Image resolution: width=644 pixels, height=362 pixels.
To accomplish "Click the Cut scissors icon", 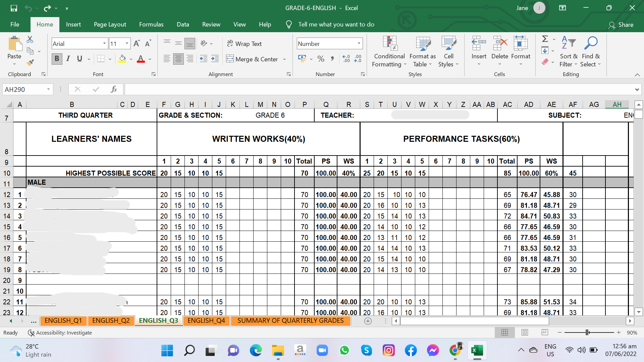I will click(x=30, y=40).
